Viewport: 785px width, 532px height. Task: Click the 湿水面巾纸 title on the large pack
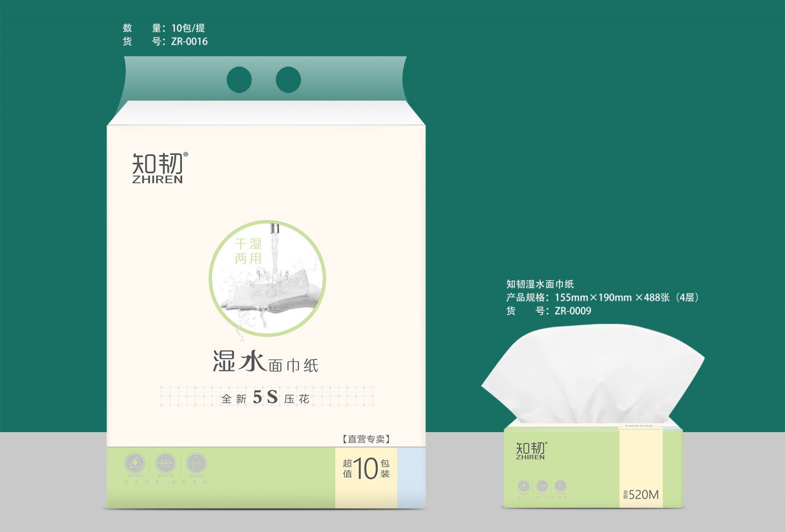tap(265, 362)
